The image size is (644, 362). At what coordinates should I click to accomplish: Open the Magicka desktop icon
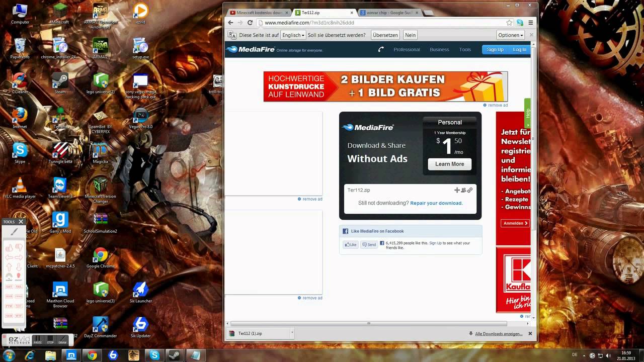pos(100,153)
